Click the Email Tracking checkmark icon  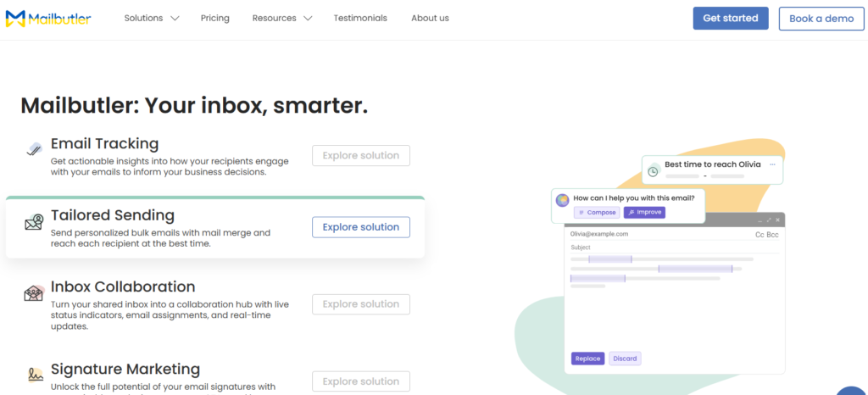click(x=34, y=149)
